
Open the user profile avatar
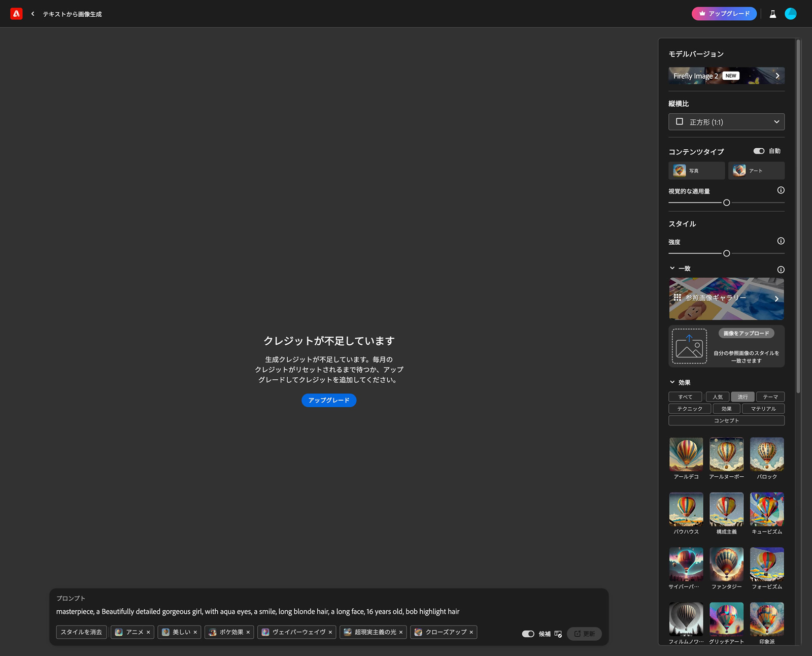click(791, 14)
